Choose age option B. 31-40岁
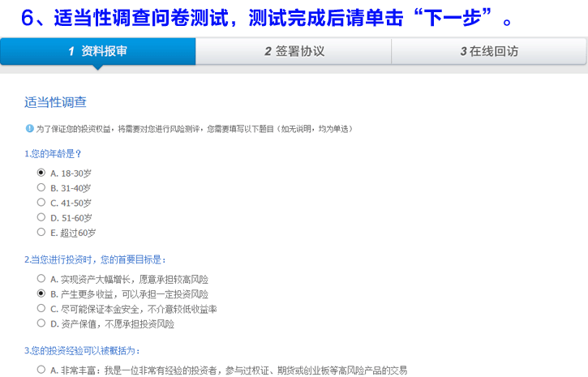Image resolution: width=588 pixels, height=377 pixels. point(41,187)
